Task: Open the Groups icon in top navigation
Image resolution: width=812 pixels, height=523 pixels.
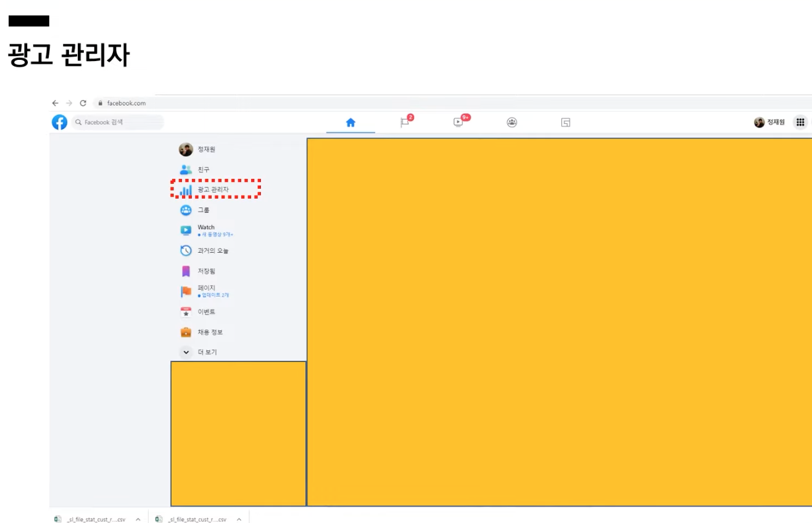Action: pos(512,122)
